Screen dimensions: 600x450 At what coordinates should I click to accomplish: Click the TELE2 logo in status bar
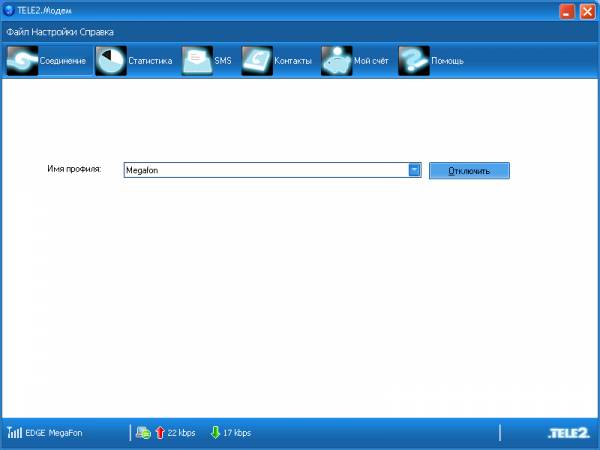[569, 433]
